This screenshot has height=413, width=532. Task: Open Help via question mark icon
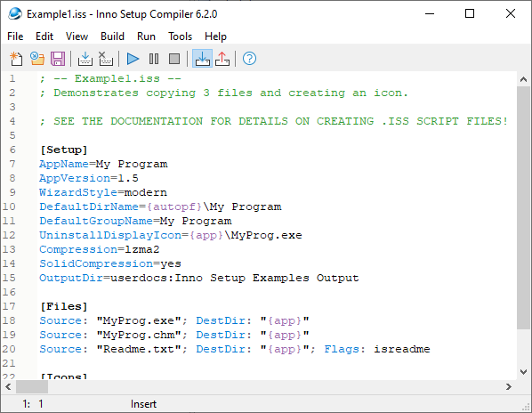(x=249, y=59)
